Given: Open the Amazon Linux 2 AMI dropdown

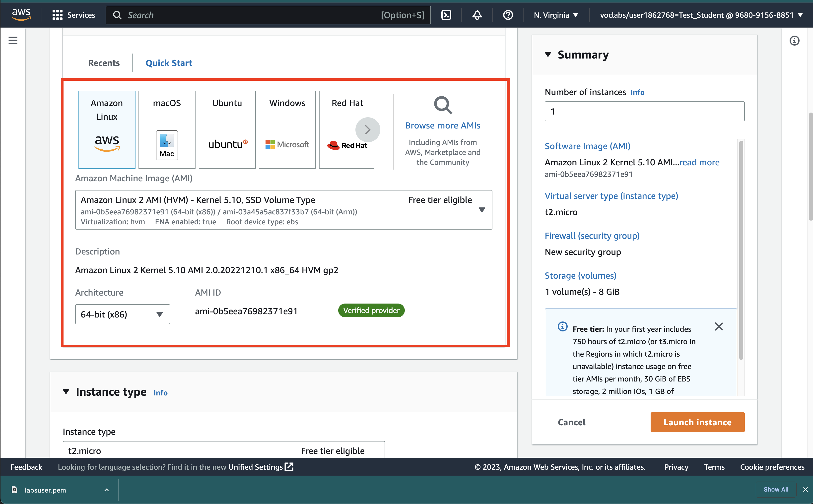Looking at the screenshot, I should coord(283,210).
